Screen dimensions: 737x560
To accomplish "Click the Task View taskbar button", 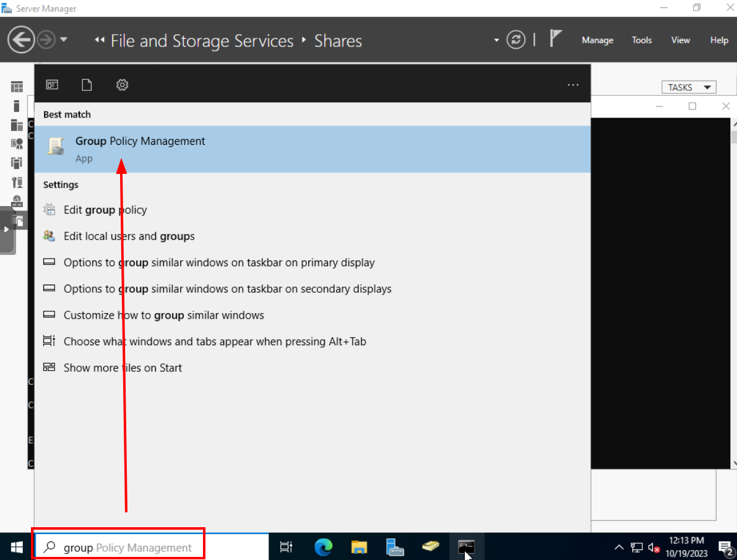I will [286, 546].
